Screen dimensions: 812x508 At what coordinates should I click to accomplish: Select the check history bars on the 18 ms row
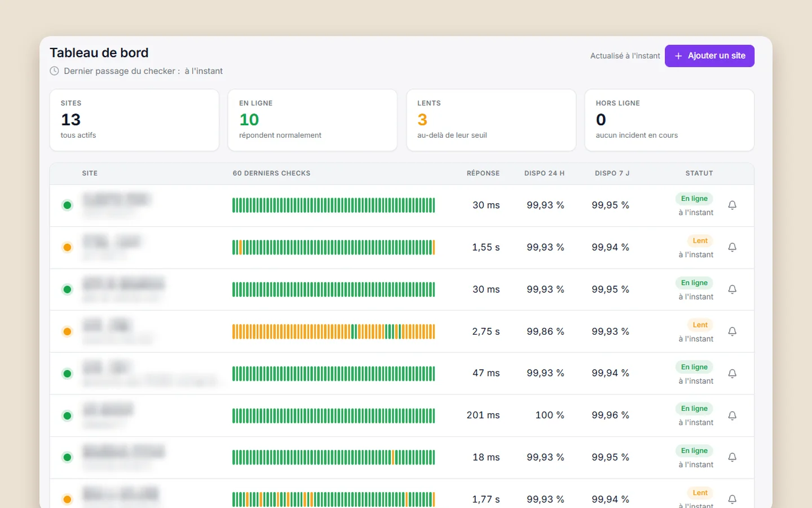(x=334, y=457)
